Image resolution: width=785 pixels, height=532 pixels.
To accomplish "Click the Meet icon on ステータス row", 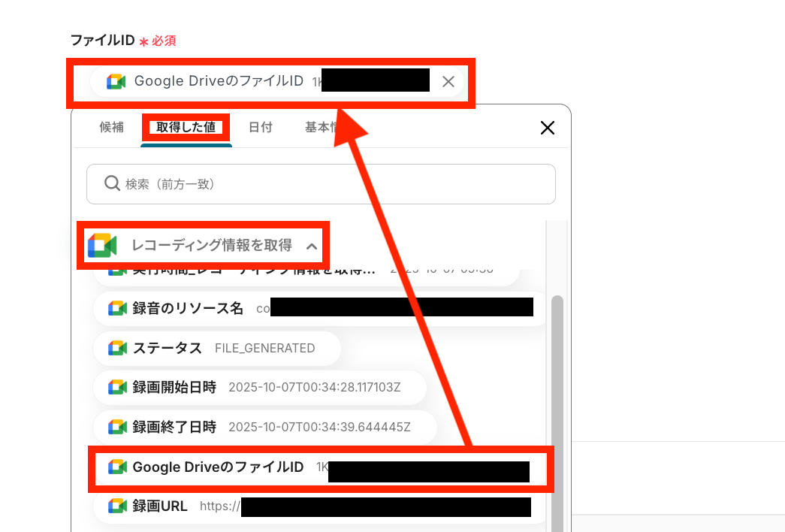I will tap(117, 348).
